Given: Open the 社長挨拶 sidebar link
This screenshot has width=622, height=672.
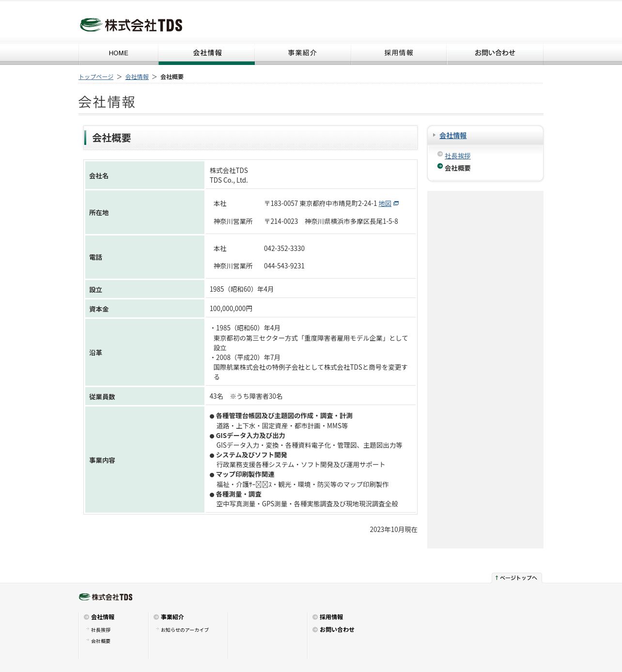Looking at the screenshot, I should pos(458,156).
